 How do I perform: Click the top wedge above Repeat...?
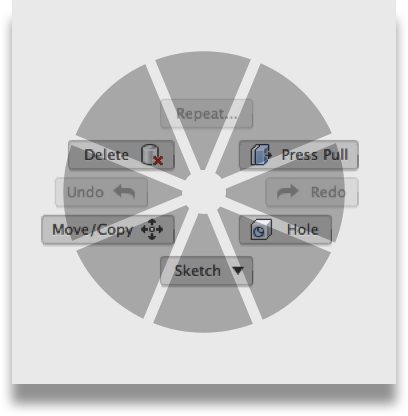tap(204, 76)
